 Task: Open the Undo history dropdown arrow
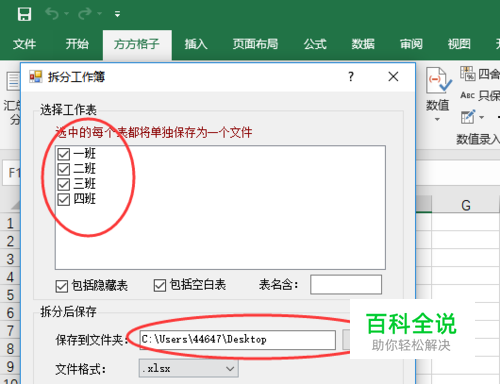point(67,14)
